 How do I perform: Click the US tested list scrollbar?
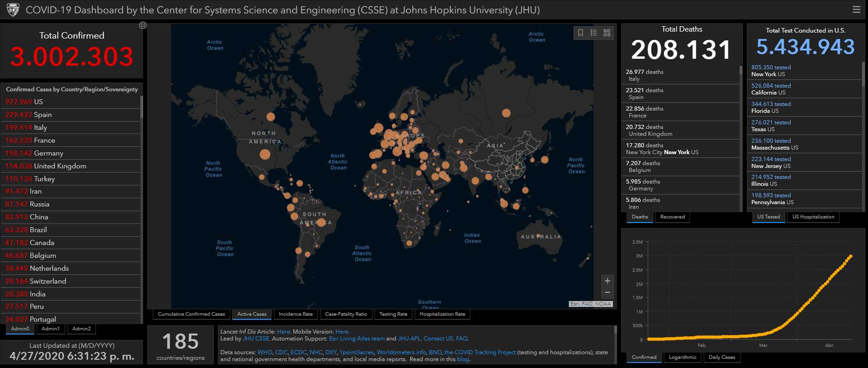pos(863,73)
